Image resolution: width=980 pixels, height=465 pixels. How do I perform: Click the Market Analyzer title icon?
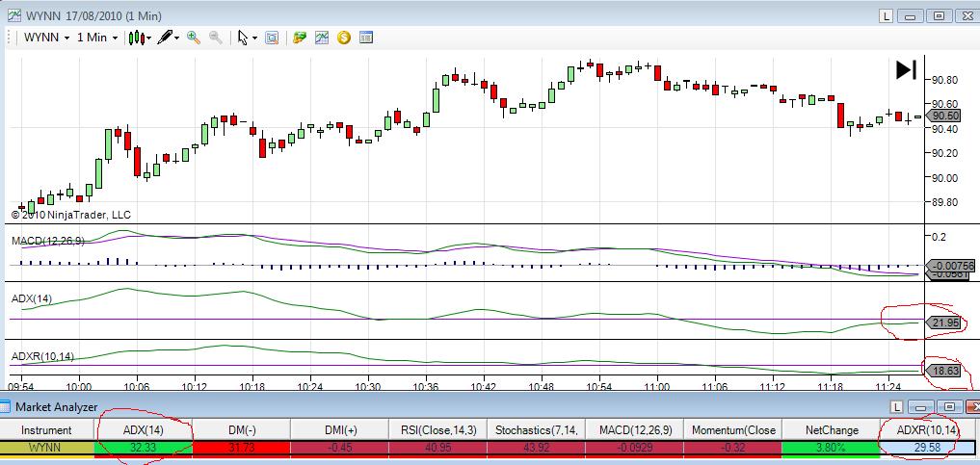[6, 407]
